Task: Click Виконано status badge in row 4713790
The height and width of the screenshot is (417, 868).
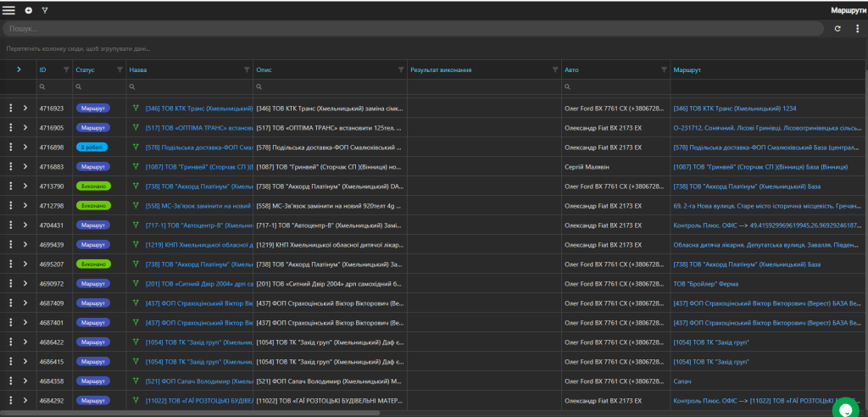Action: [x=93, y=186]
